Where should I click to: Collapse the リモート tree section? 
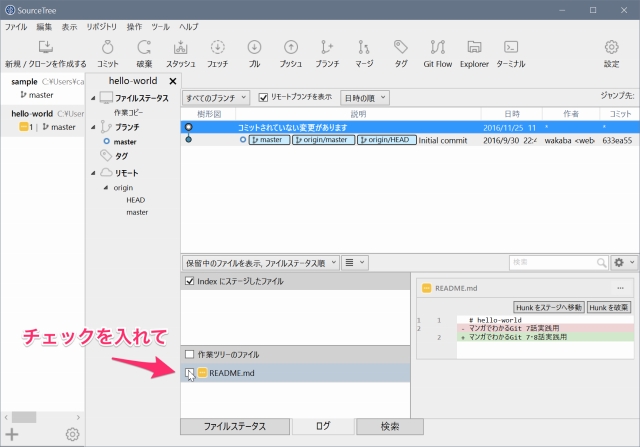(x=93, y=173)
